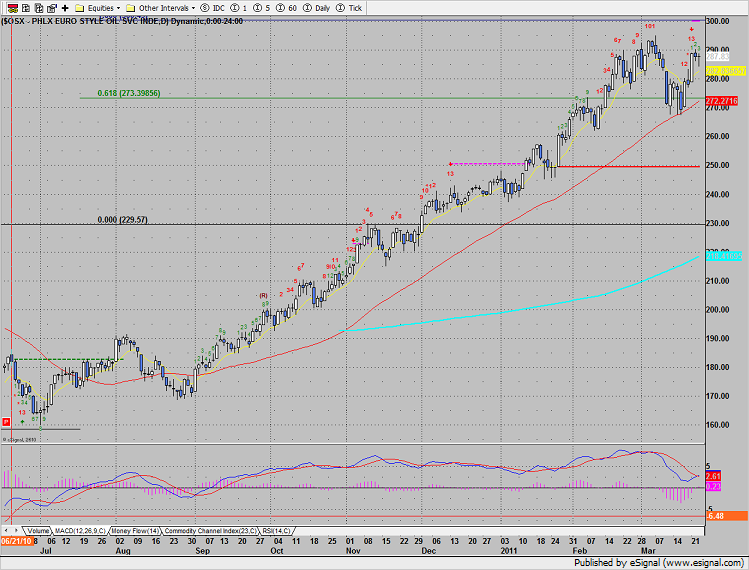
Task: Click the red-yellow chart linking icon
Action: pyautogui.click(x=13, y=8)
